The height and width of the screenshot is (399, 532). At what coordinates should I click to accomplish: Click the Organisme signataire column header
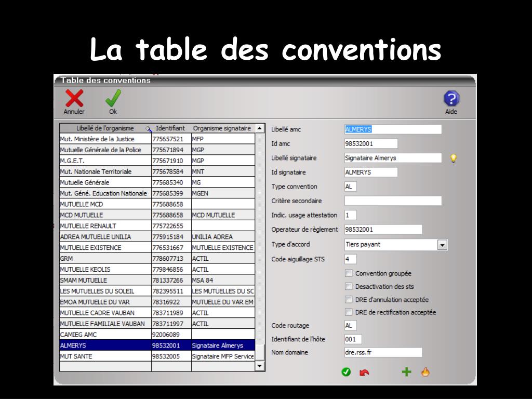coord(222,128)
